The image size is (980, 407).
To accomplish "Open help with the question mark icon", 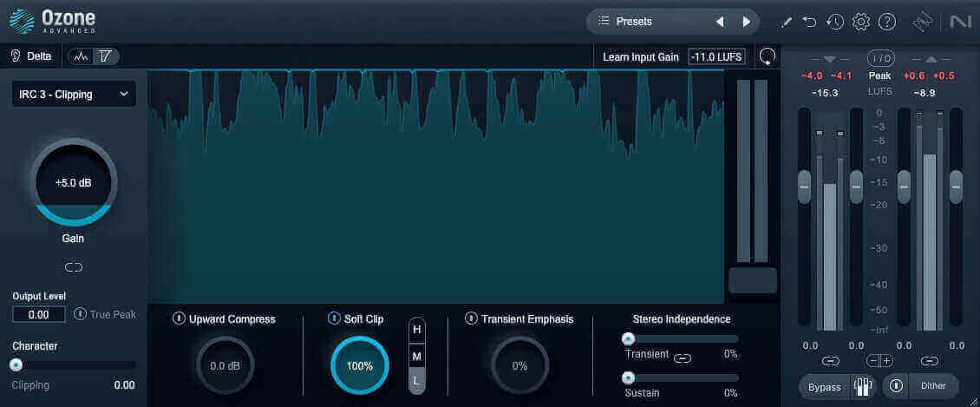I will (x=887, y=23).
